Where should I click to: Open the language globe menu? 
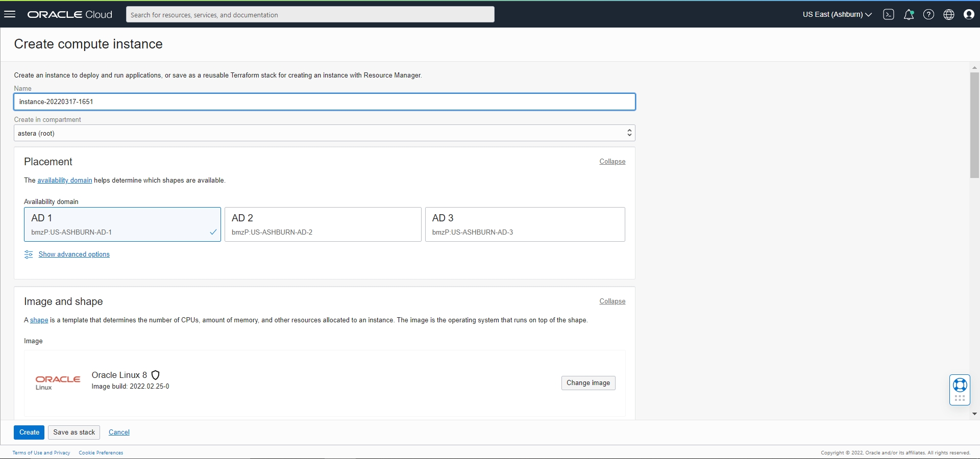tap(949, 14)
